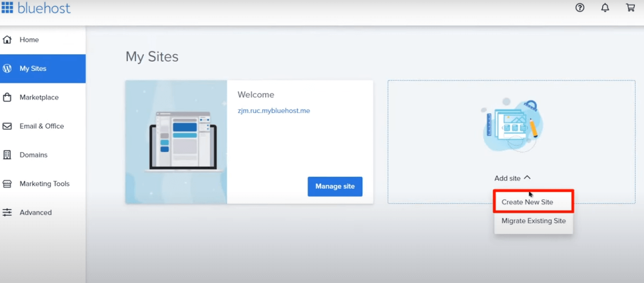The image size is (644, 283).
Task: Choose Migrate Existing Site option
Action: click(534, 221)
